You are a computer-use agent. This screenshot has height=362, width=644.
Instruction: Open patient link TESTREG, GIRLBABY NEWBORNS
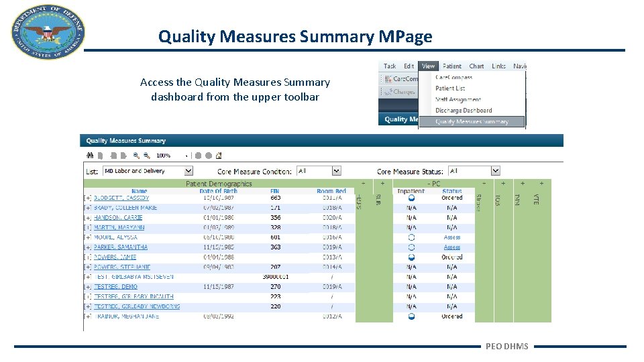(x=137, y=306)
